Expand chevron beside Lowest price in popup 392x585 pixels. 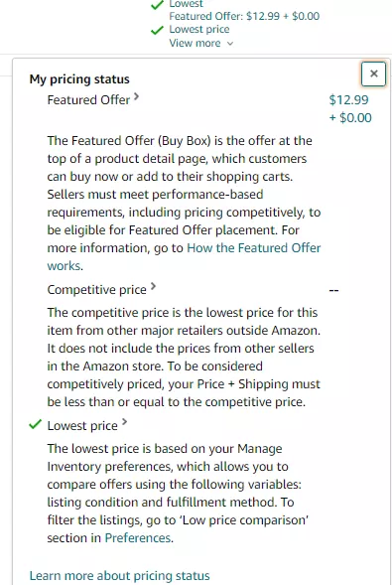(x=124, y=422)
